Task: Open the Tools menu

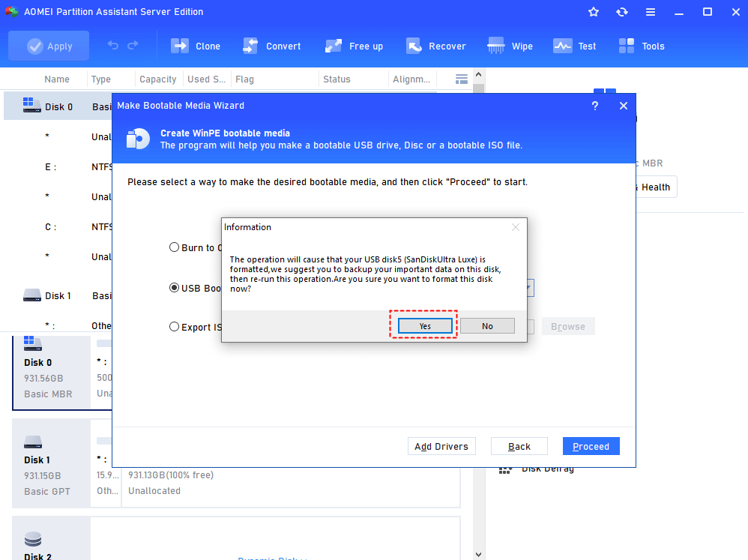Action: click(x=642, y=46)
